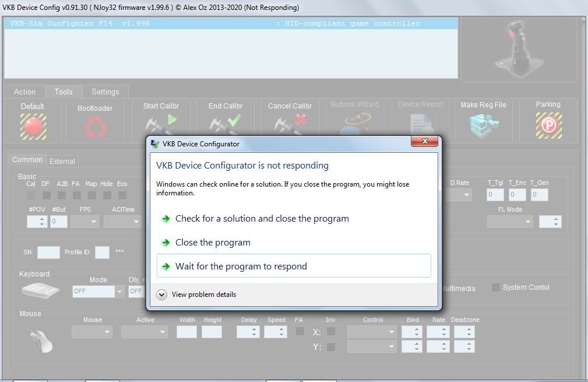Switch to the Action tab

coord(24,92)
